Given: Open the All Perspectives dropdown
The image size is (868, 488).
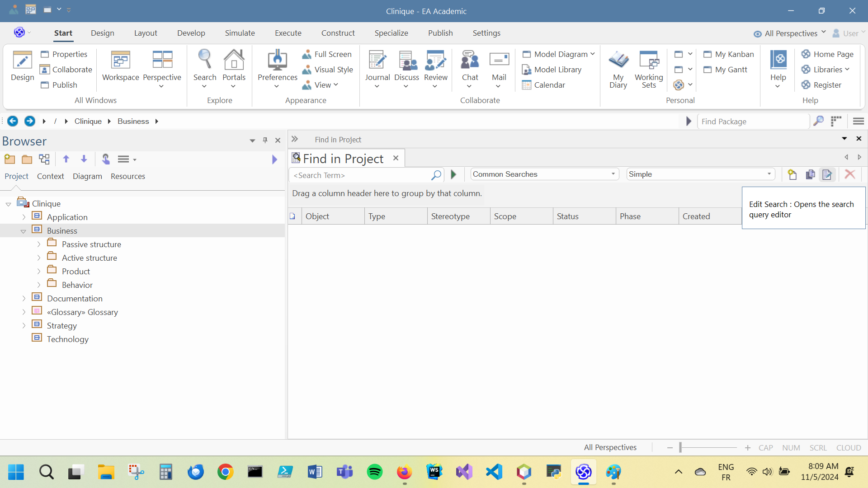Looking at the screenshot, I should point(790,33).
